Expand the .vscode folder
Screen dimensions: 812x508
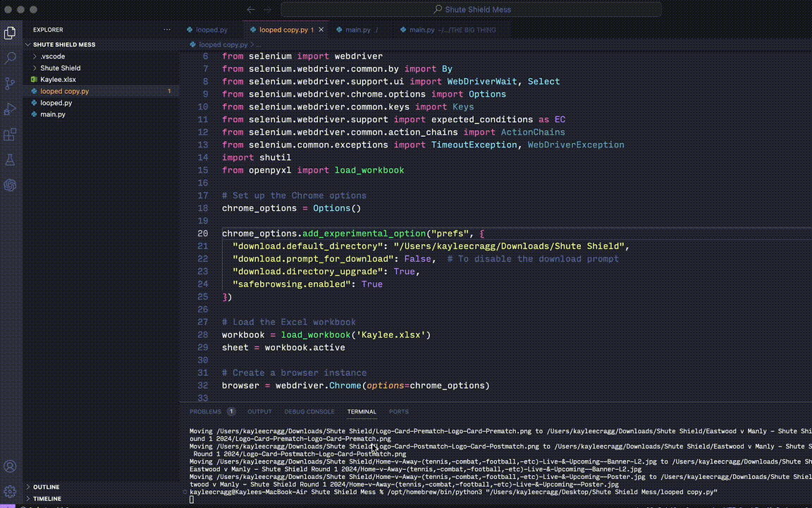point(52,56)
